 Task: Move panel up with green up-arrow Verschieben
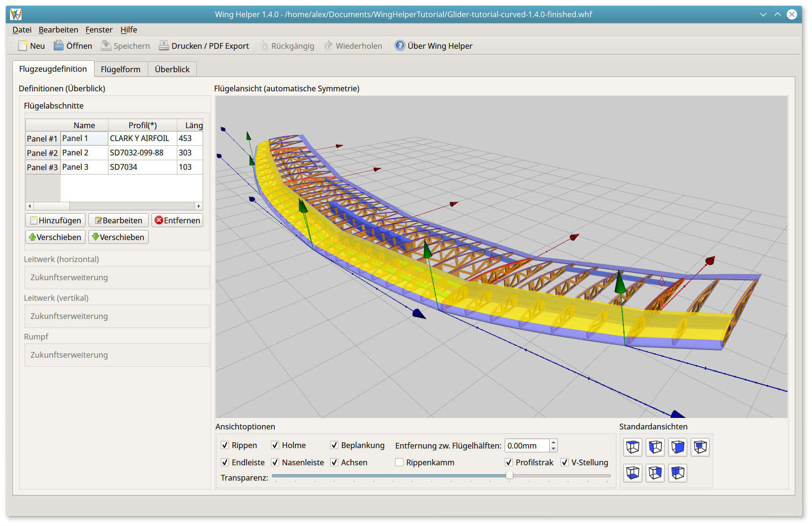pyautogui.click(x=55, y=237)
